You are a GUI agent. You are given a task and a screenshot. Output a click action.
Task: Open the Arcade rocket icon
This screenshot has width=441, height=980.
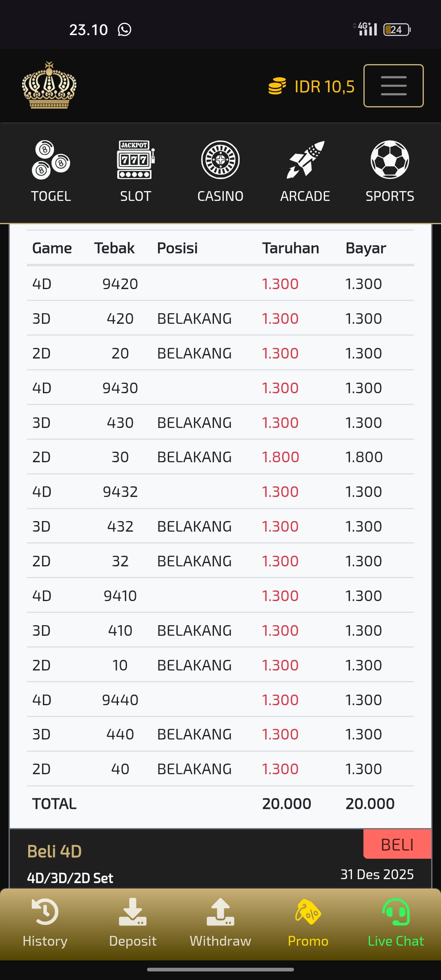point(305,160)
